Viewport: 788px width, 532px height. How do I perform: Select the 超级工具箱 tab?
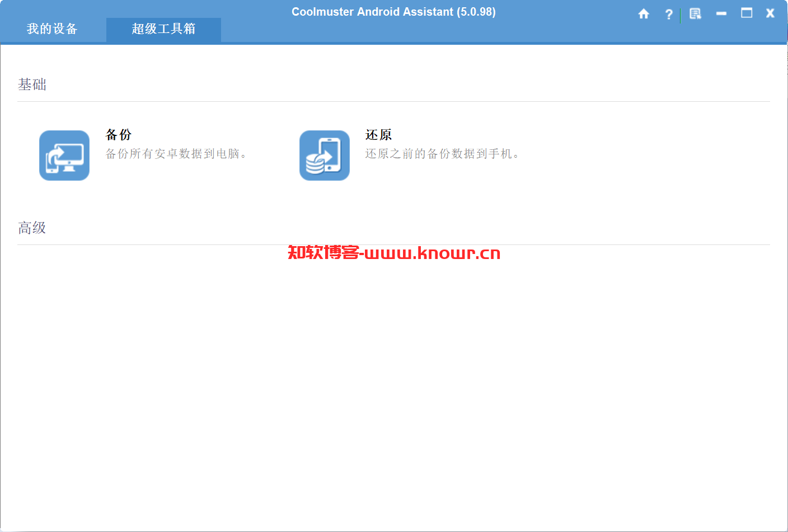(x=163, y=29)
